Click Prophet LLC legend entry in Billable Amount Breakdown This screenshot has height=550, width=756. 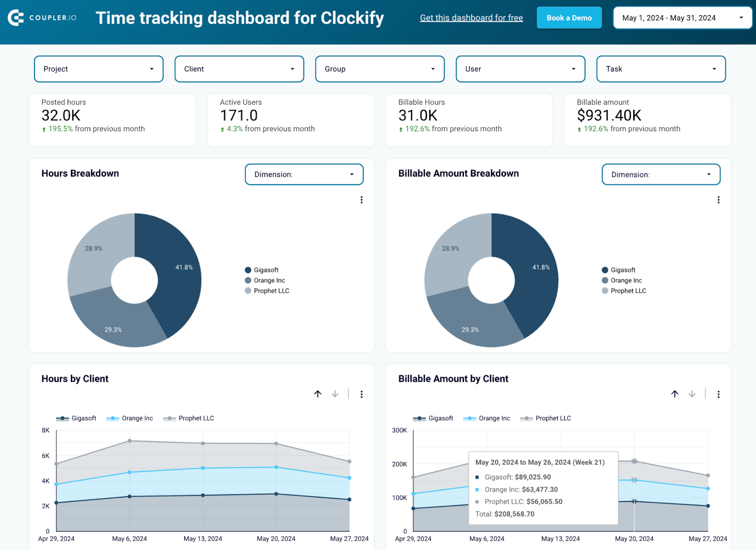(624, 291)
